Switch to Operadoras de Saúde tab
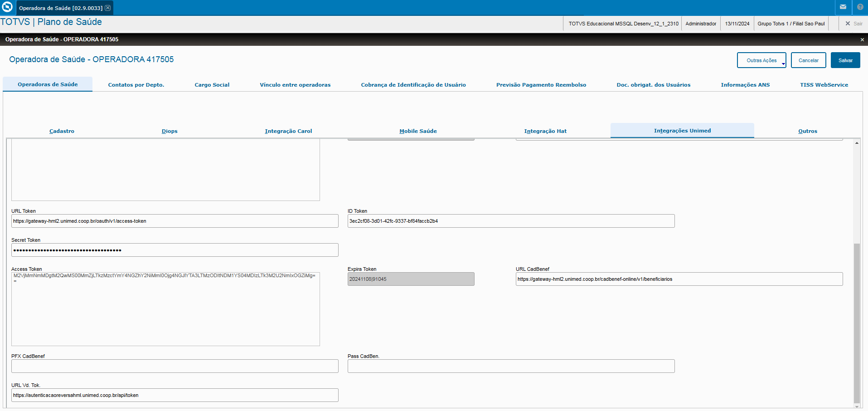The width and height of the screenshot is (868, 411). point(48,84)
